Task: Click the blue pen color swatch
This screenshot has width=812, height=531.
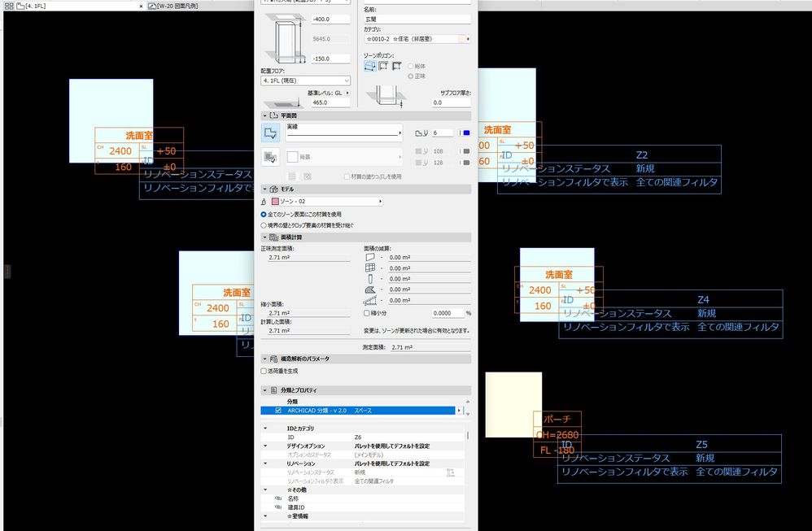Action: (465, 133)
